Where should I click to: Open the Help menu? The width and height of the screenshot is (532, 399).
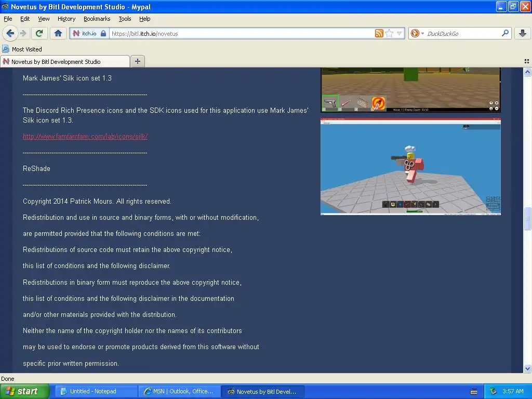pos(144,19)
